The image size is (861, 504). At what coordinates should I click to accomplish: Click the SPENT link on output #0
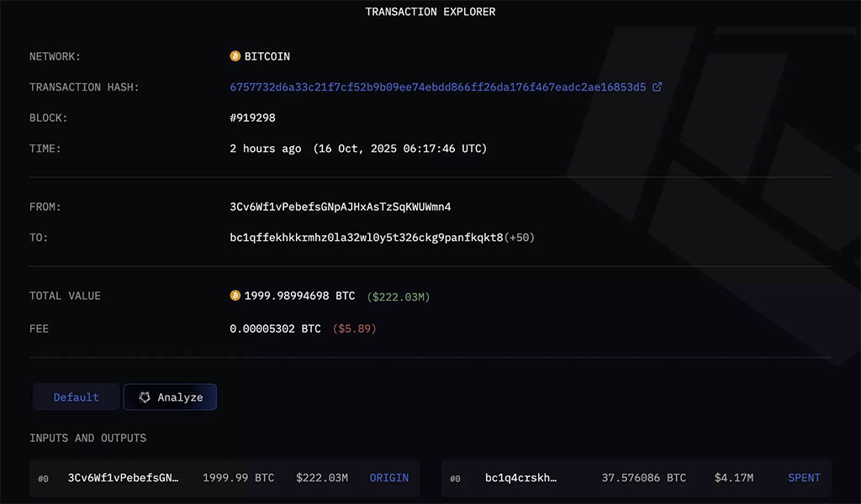click(x=804, y=478)
